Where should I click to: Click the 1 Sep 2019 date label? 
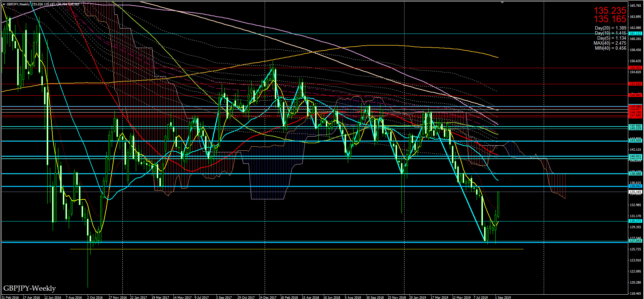click(x=503, y=297)
